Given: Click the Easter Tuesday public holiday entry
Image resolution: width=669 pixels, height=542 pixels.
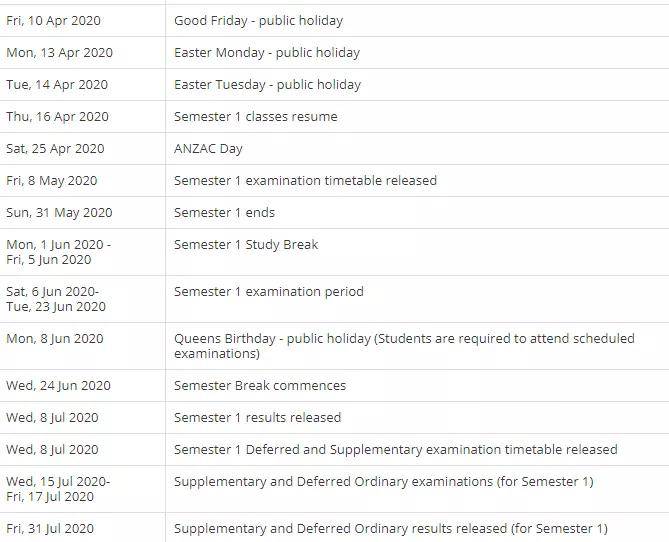Looking at the screenshot, I should pos(267,85).
